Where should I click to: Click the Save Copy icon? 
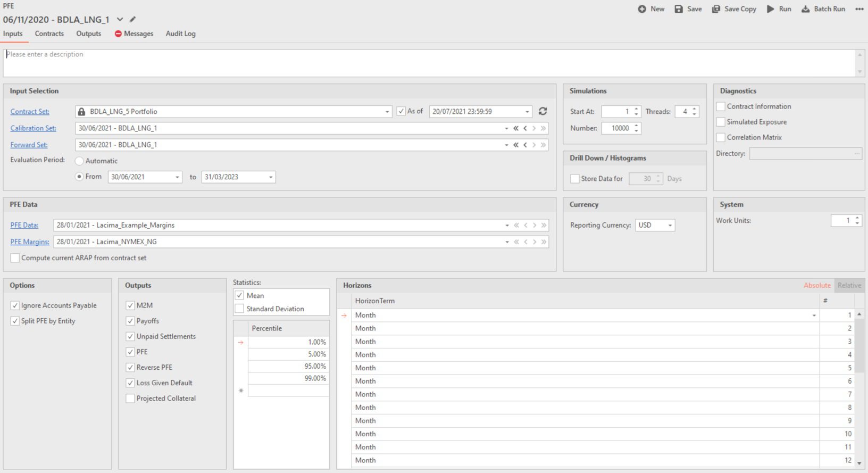pyautogui.click(x=716, y=9)
